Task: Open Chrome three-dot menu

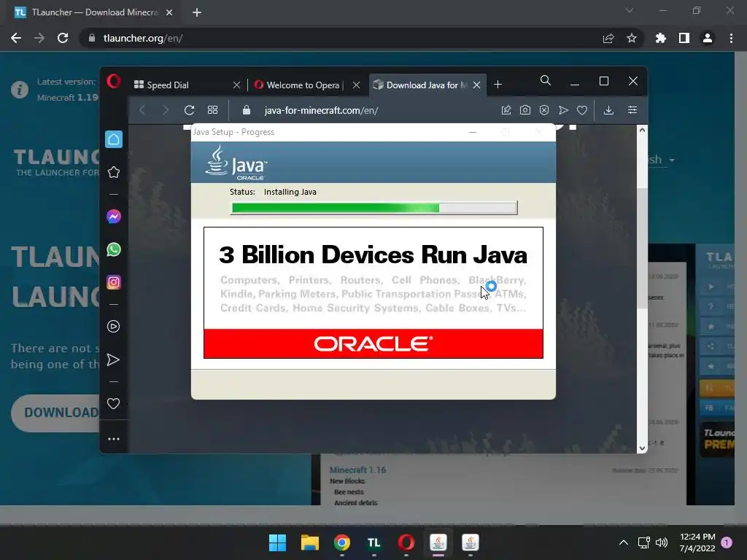Action: pyautogui.click(x=731, y=38)
